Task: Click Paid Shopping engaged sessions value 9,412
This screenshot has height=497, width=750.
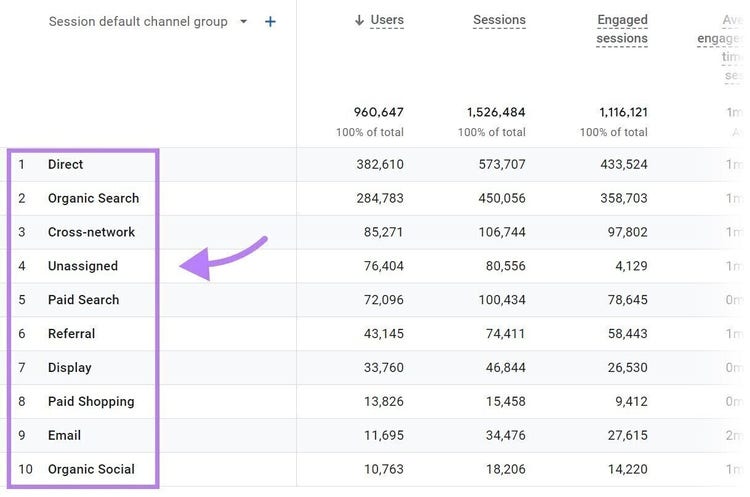Action: (x=631, y=401)
